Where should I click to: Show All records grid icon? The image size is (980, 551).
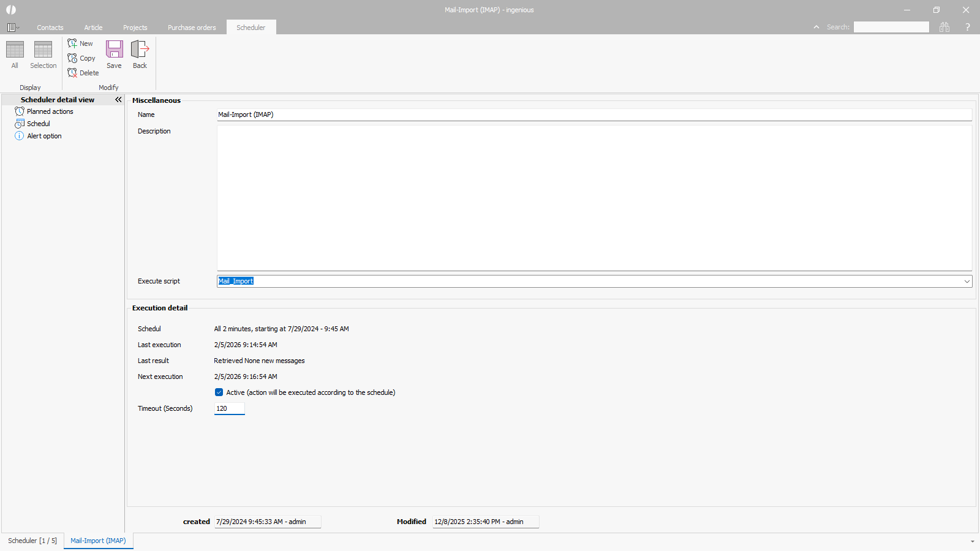point(15,50)
